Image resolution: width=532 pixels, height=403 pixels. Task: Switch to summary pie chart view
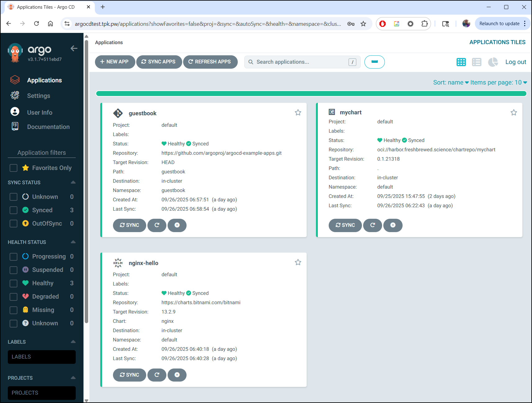click(x=493, y=62)
